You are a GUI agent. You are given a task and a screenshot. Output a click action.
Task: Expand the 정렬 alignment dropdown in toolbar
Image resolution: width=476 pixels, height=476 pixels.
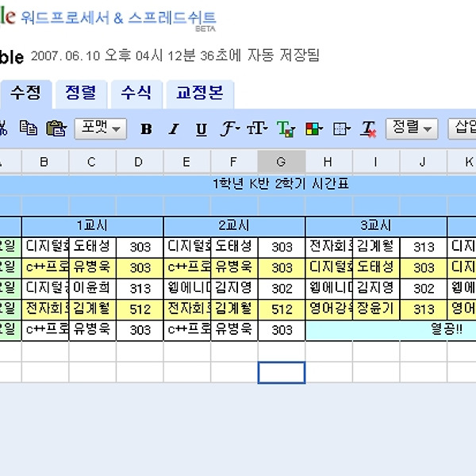coord(411,129)
